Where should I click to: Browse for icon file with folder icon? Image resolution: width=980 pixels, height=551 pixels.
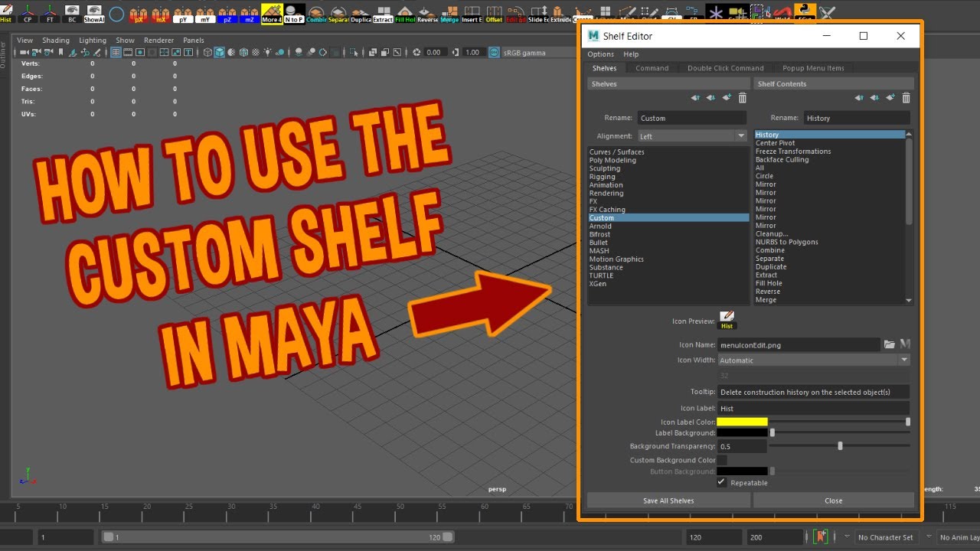point(889,344)
